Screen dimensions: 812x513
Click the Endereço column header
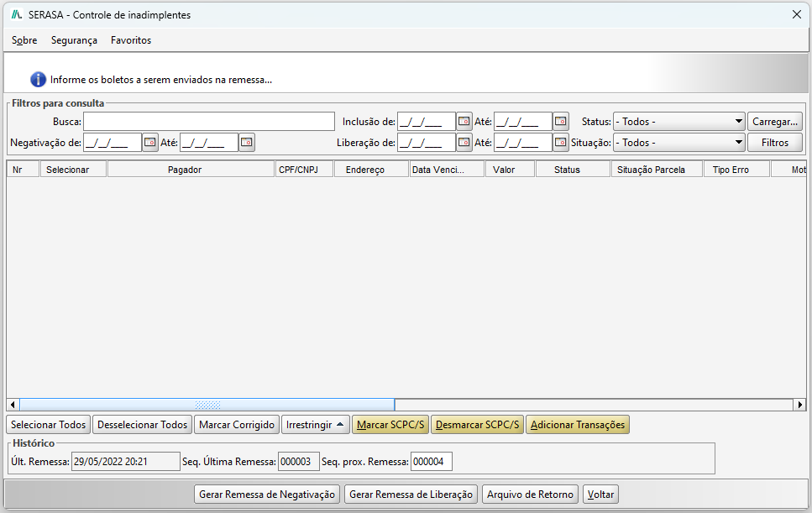pos(371,170)
